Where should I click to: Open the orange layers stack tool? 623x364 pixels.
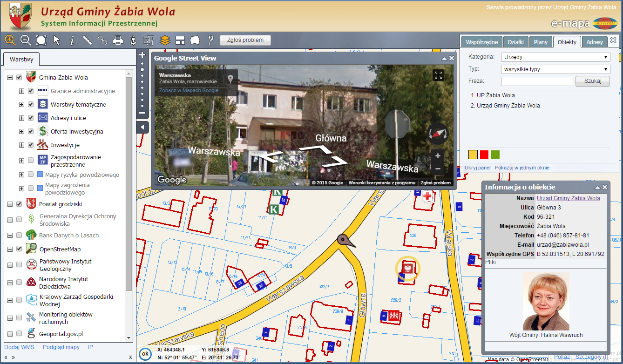(x=165, y=40)
